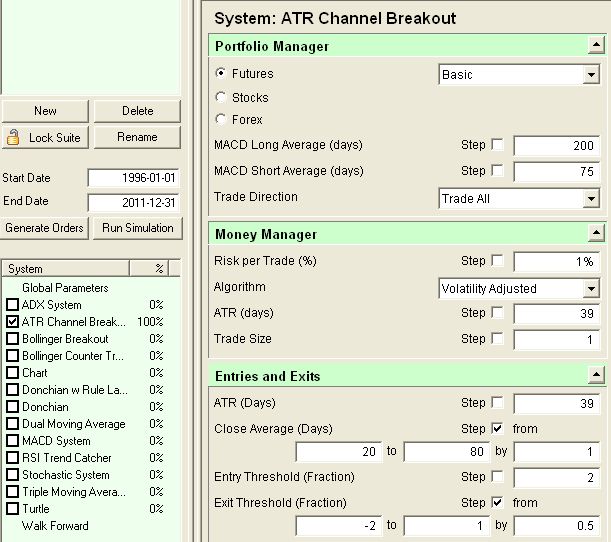
Task: Click the Generate Orders button
Action: (x=45, y=228)
